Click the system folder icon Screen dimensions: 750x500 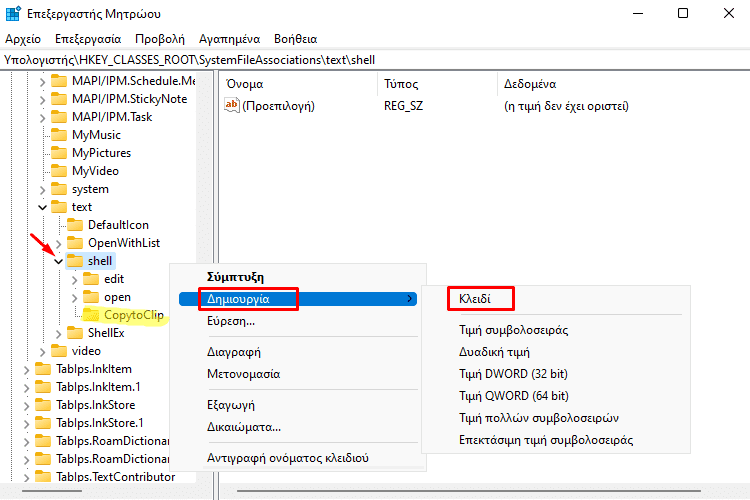point(59,189)
